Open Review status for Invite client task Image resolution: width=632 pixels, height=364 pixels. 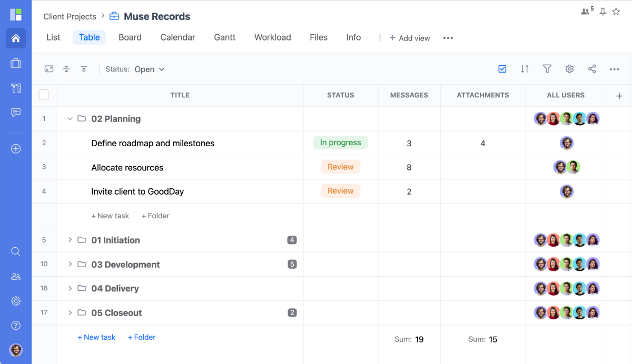click(341, 191)
